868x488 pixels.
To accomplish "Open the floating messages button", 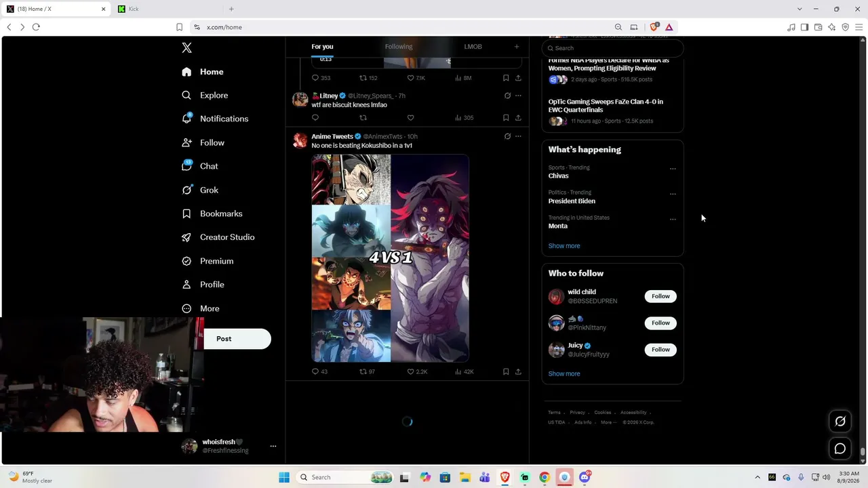I will click(x=840, y=449).
